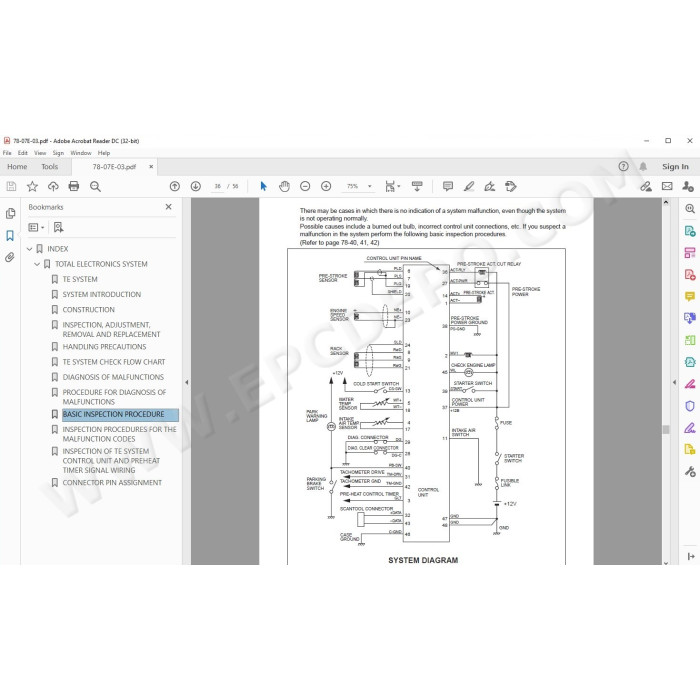This screenshot has height=700, width=700.
Task: Open Attachments paperclip panel
Action: (x=10, y=257)
